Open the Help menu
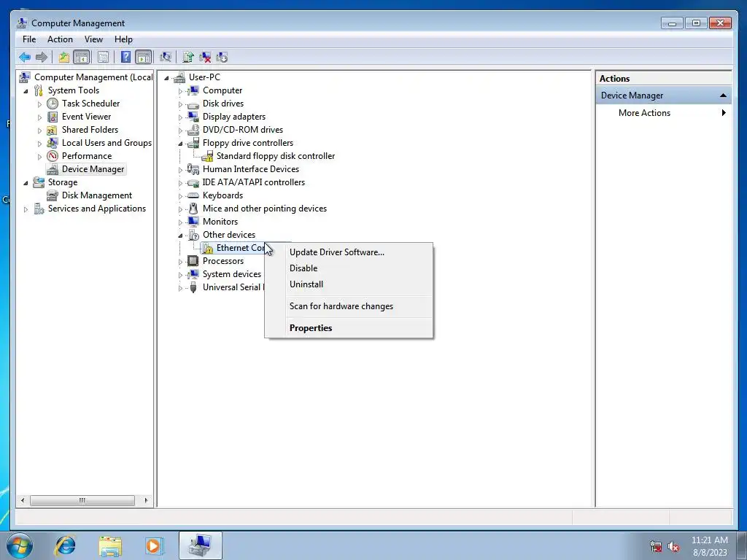This screenshot has height=560, width=747. [x=123, y=39]
